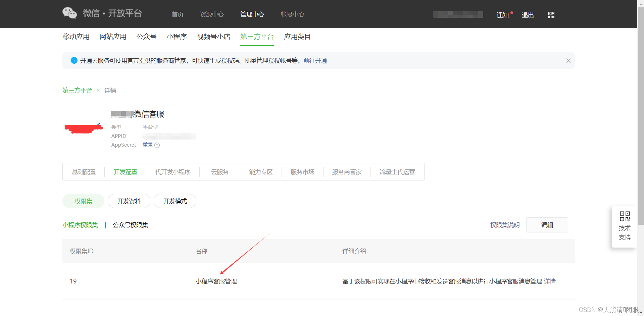The image size is (644, 316).
Task: Go to 首页 in top navigation
Action: tap(178, 14)
